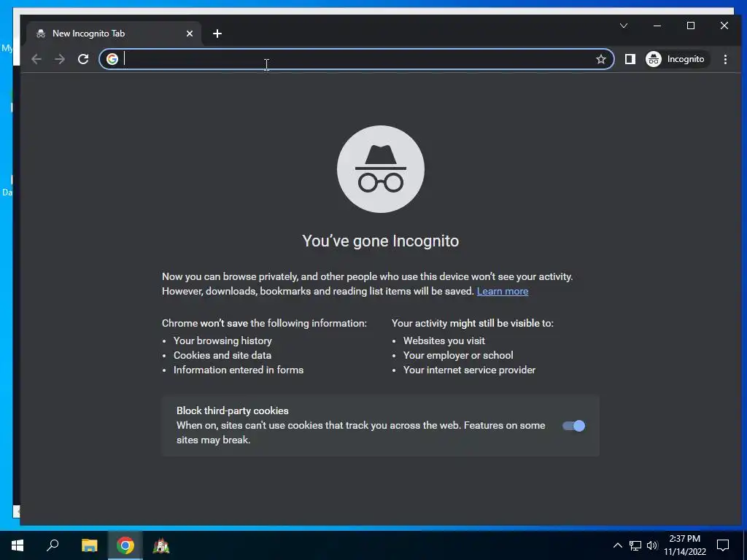Viewport: 747px width, 560px height.
Task: Bookmark this tab with the star icon
Action: [601, 59]
